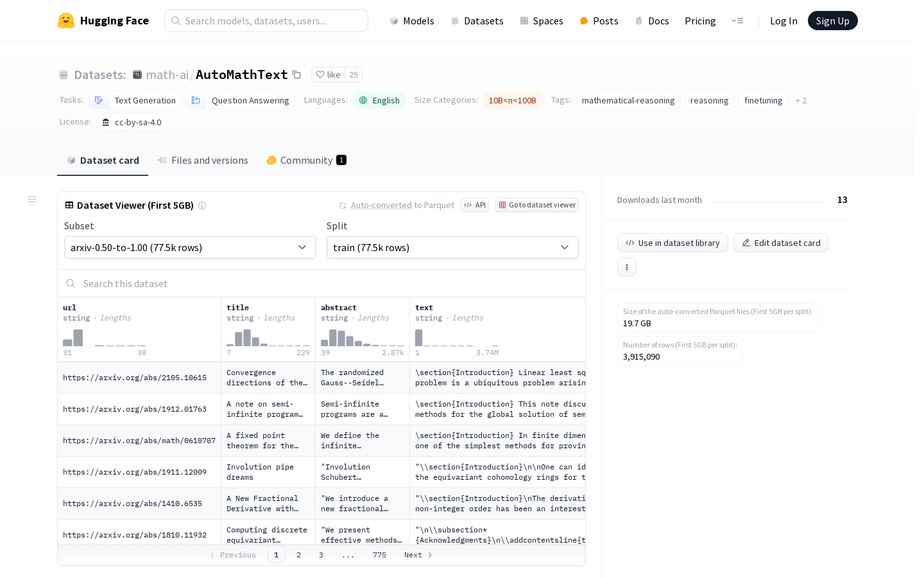
Task: Open the three-dot more options button
Action: click(x=627, y=267)
